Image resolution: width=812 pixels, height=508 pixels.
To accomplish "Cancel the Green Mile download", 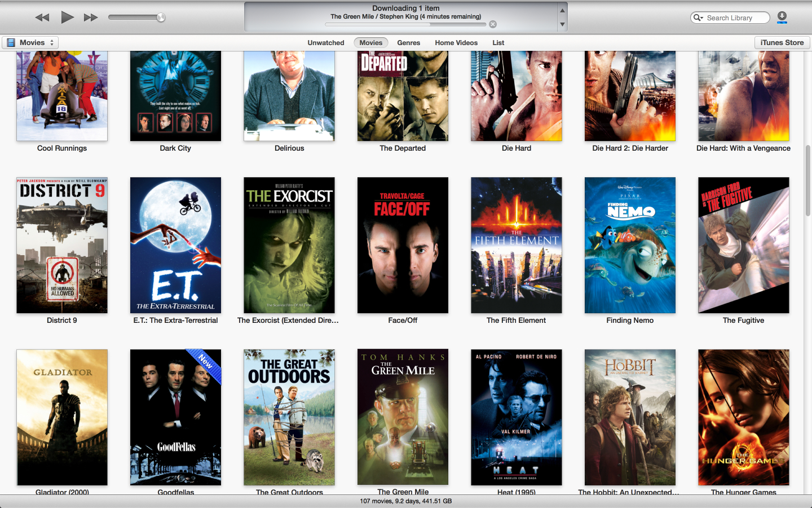I will click(493, 24).
